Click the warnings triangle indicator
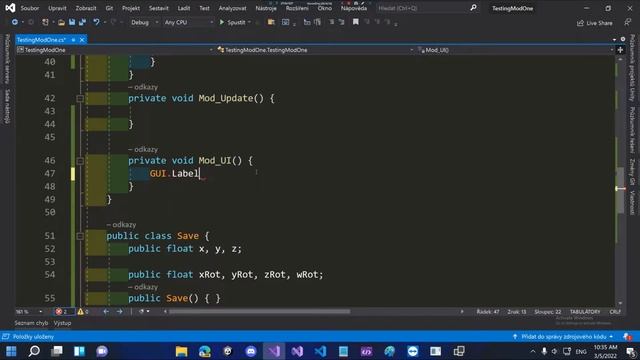Screen dimensions: 640x360 tap(80, 311)
